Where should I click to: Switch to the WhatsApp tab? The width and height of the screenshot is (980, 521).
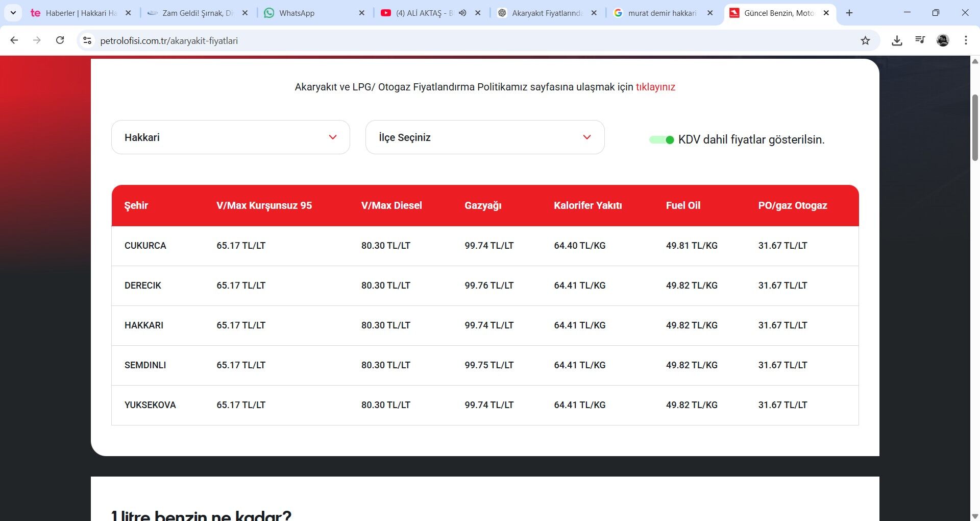tap(306, 13)
